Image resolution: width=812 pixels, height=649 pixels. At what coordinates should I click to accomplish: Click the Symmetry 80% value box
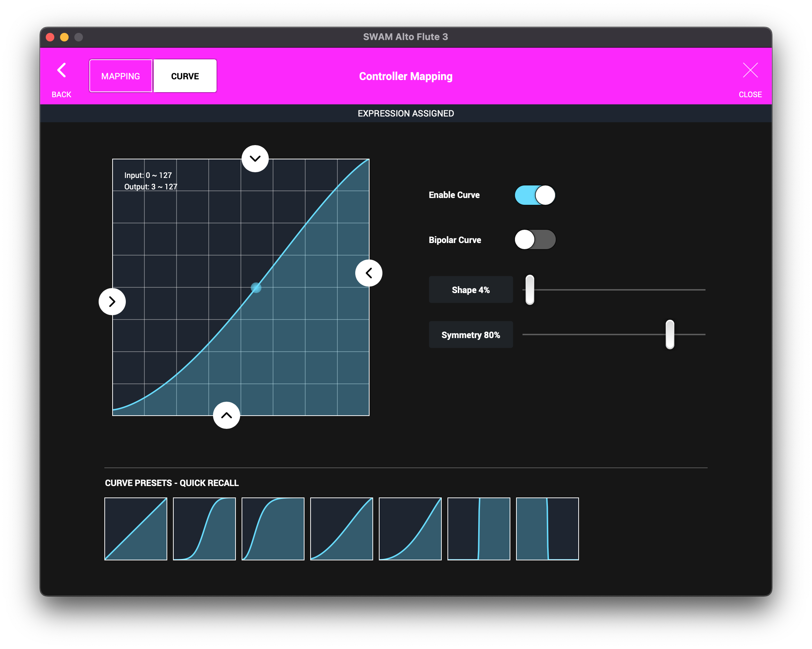coord(470,335)
